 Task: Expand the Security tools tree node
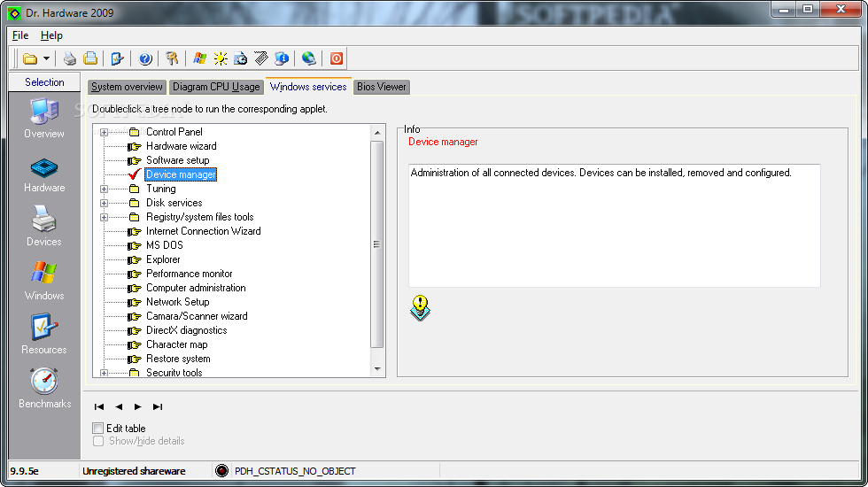[104, 373]
